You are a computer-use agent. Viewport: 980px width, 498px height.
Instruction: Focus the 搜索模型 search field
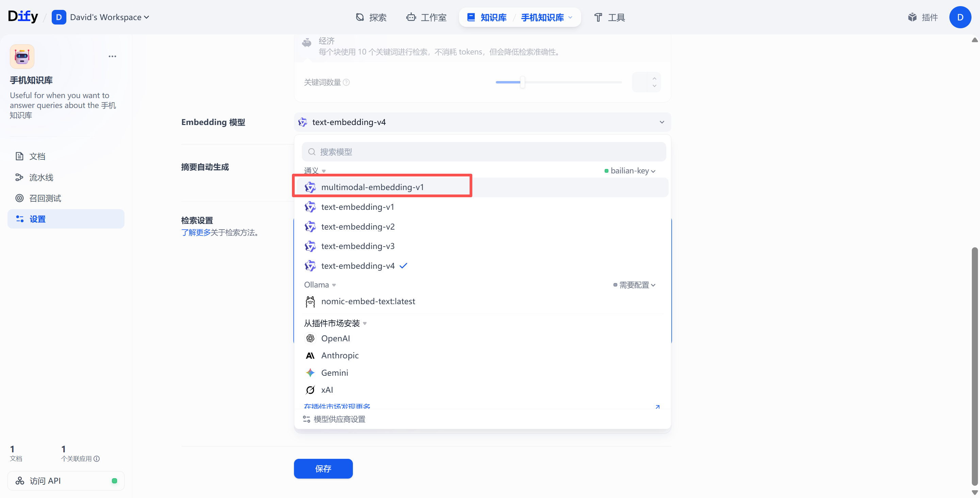483,152
